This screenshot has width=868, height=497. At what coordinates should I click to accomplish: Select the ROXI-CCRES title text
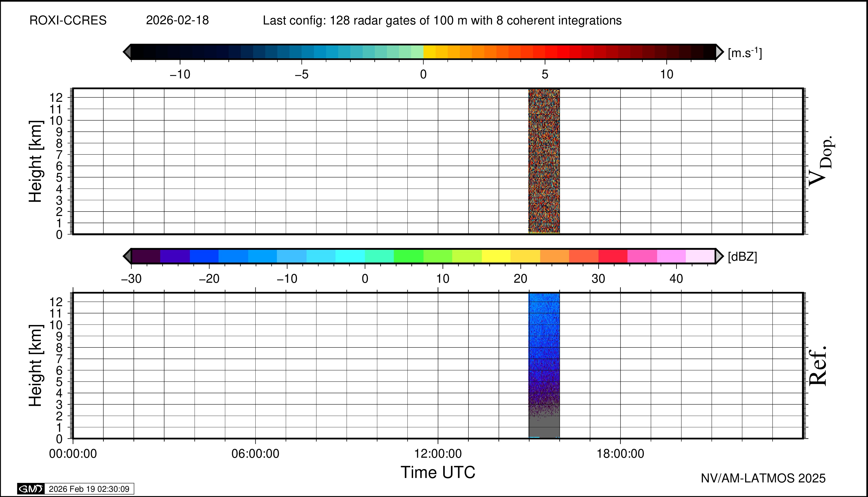pyautogui.click(x=68, y=21)
